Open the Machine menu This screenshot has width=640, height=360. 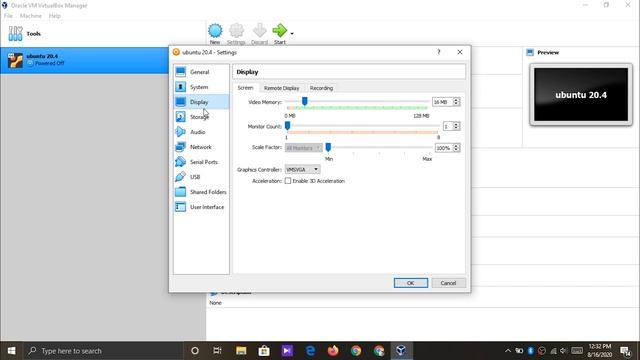click(31, 16)
